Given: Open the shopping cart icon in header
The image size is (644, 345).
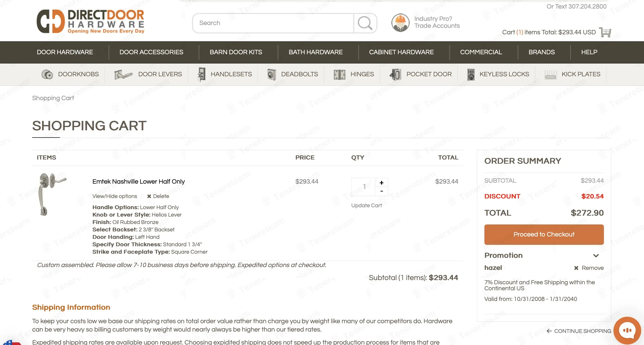Looking at the screenshot, I should (x=605, y=32).
